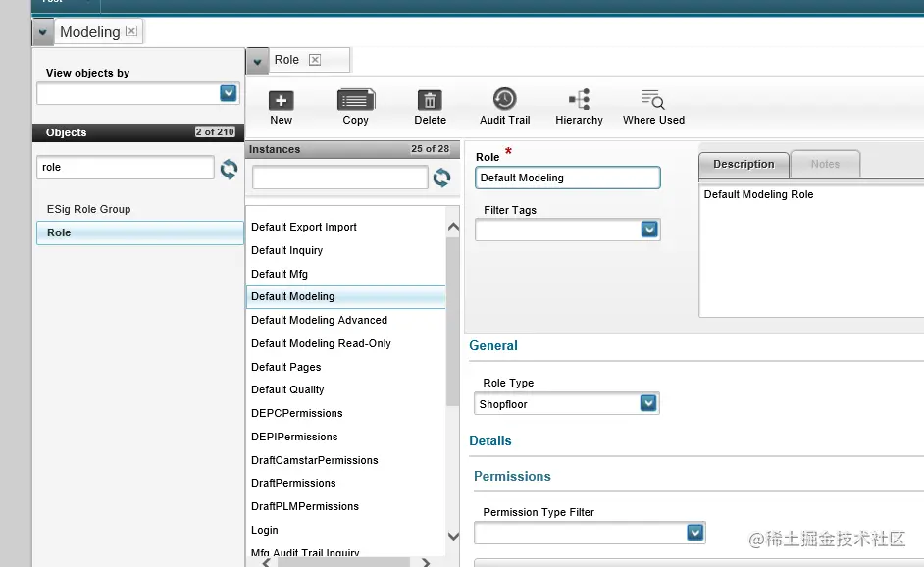
Task: Switch to the Notes tab
Action: click(x=825, y=164)
